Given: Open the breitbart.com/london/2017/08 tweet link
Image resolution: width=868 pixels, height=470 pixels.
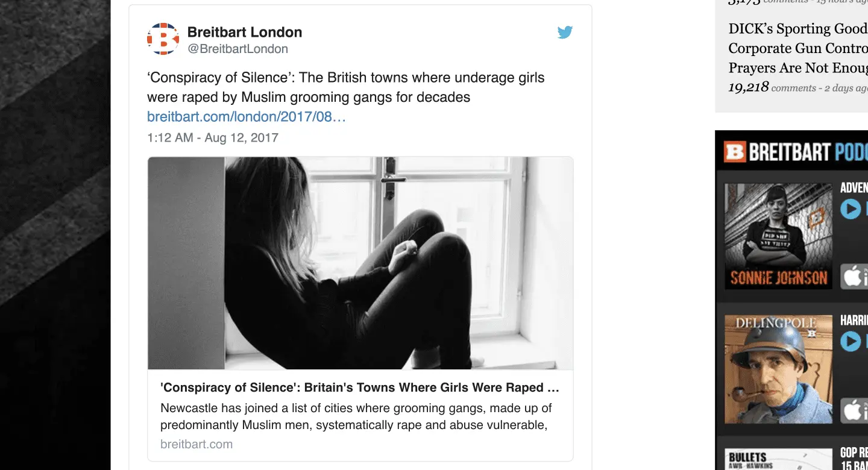Looking at the screenshot, I should 247,116.
